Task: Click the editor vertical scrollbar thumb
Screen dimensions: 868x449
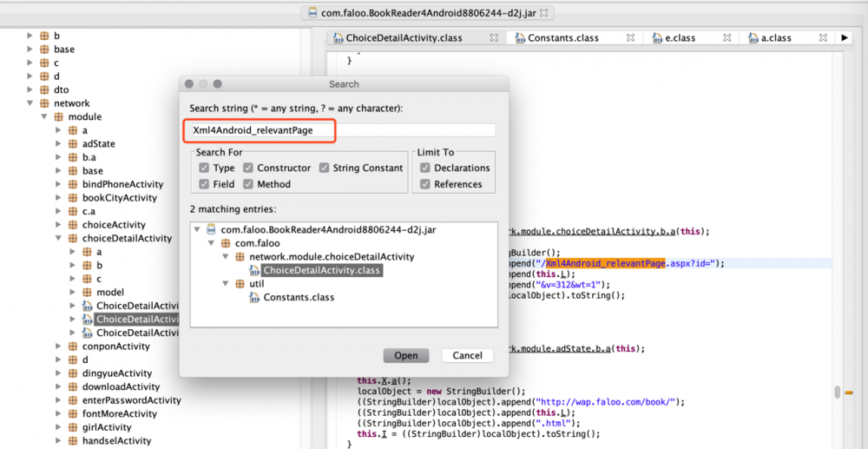Action: [x=838, y=392]
